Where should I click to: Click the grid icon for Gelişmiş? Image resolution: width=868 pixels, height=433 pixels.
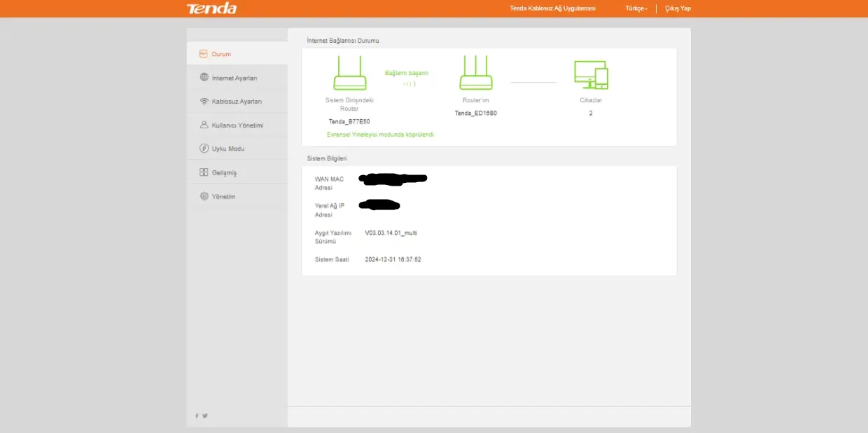204,172
